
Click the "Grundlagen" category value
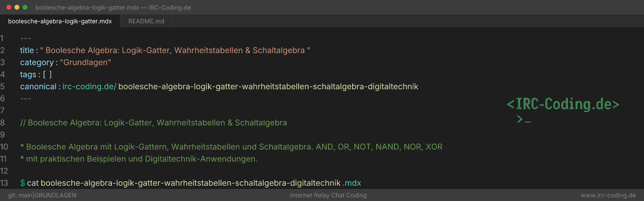(x=85, y=62)
